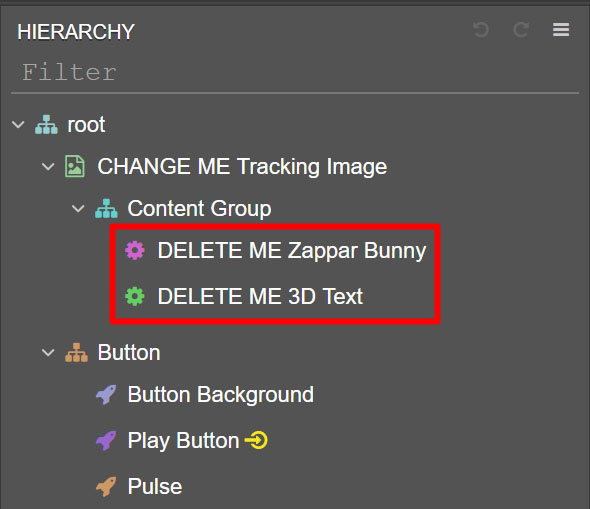The width and height of the screenshot is (590, 509).
Task: Collapse the CHANGE ME Tracking Image node
Action: coord(48,166)
